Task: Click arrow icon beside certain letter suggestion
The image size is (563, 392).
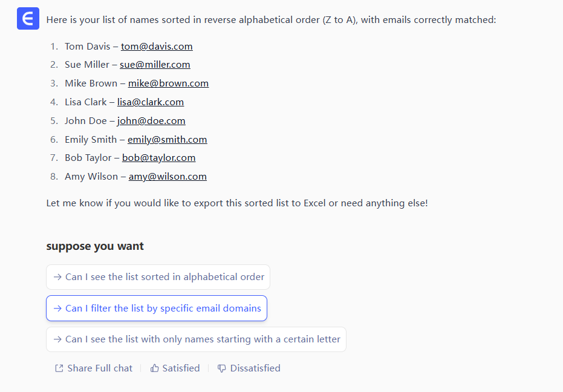Action: [x=57, y=339]
